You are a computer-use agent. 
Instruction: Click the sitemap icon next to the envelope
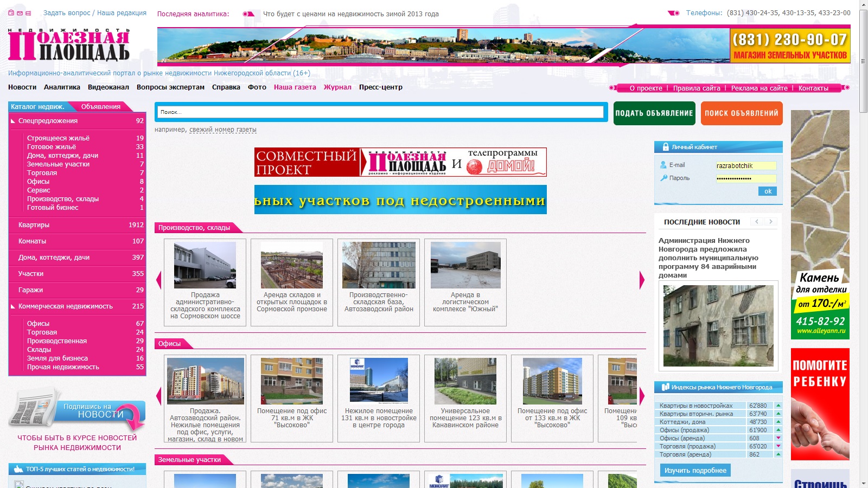click(28, 12)
